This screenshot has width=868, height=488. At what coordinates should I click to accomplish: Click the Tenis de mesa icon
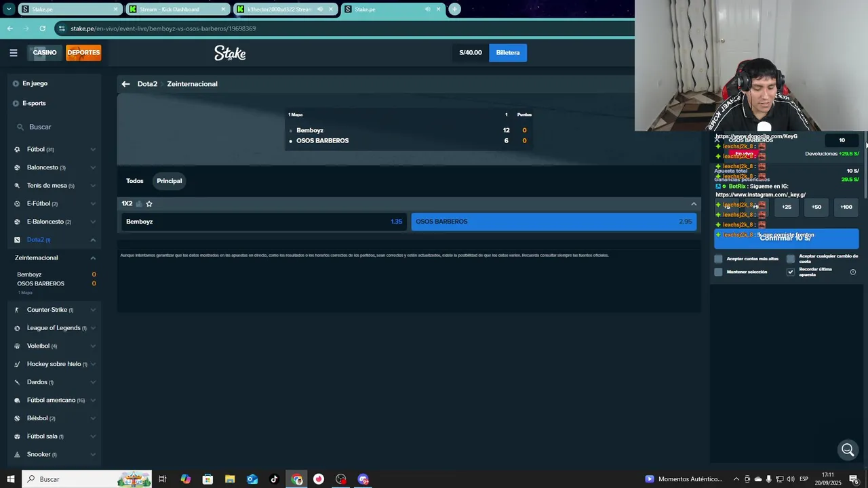tap(18, 186)
